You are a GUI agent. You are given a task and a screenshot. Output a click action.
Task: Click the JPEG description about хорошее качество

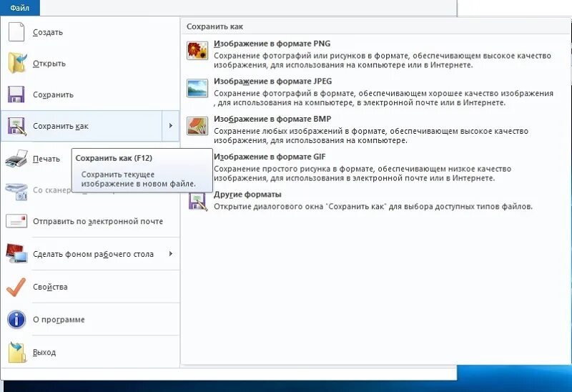click(x=383, y=98)
